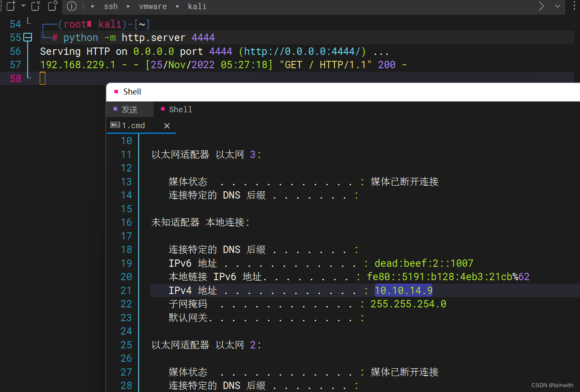Click the python -m http.server 4444 command
This screenshot has width=580, height=392.
139,38
